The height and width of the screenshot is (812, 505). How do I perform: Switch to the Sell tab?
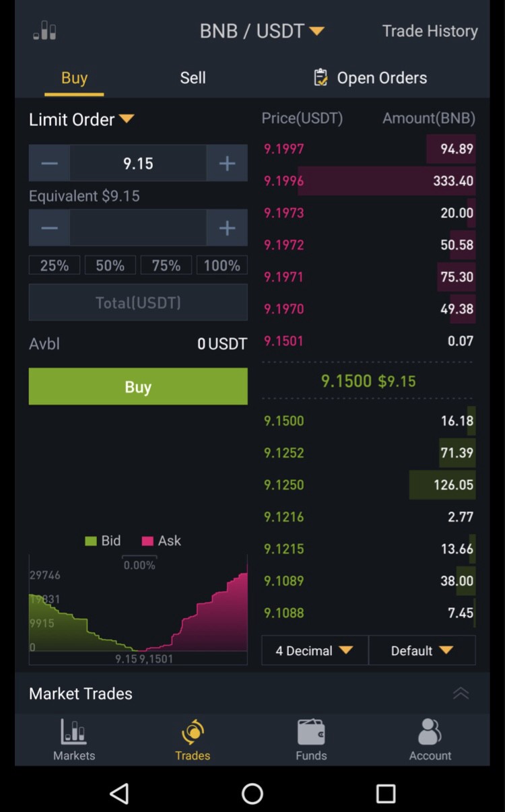(193, 77)
